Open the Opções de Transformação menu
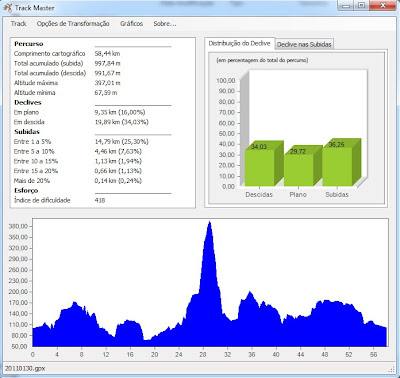This screenshot has width=400, height=378. 73,23
